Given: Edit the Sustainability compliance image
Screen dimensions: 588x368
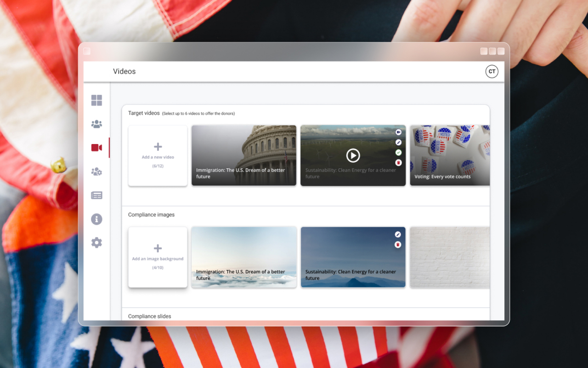Looking at the screenshot, I should (398, 235).
